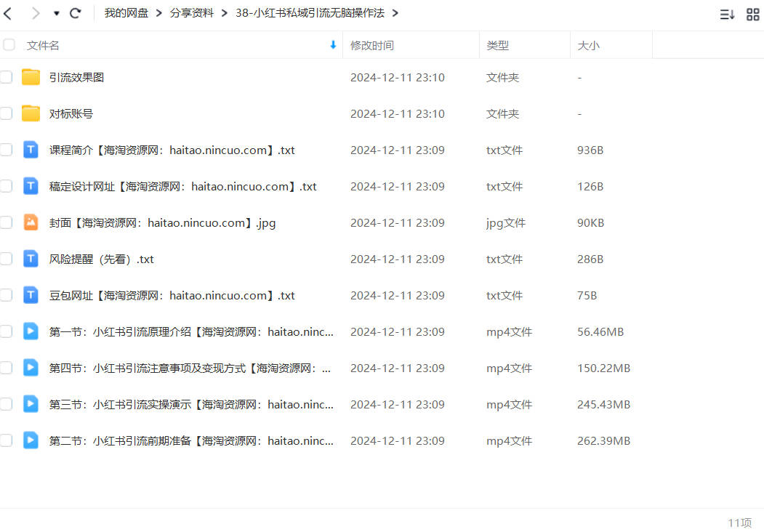764x532 pixels.
Task: Open the sort order menu icon
Action: (x=727, y=15)
